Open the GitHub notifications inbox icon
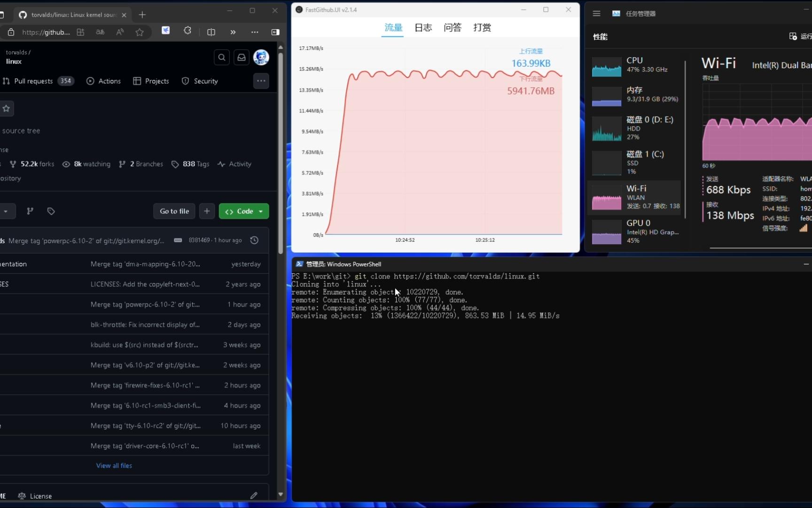Viewport: 812px width, 508px height. point(241,57)
